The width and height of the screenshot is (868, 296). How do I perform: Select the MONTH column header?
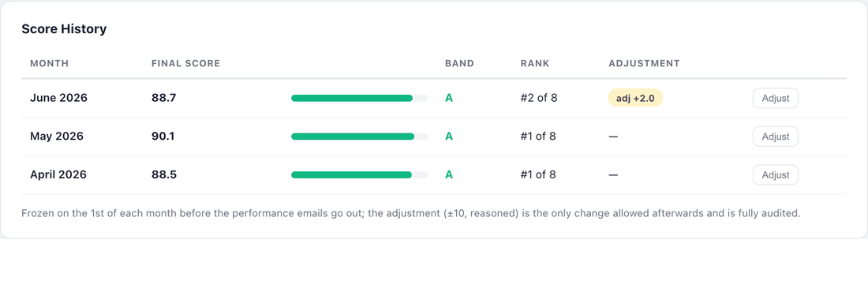pyautogui.click(x=49, y=63)
